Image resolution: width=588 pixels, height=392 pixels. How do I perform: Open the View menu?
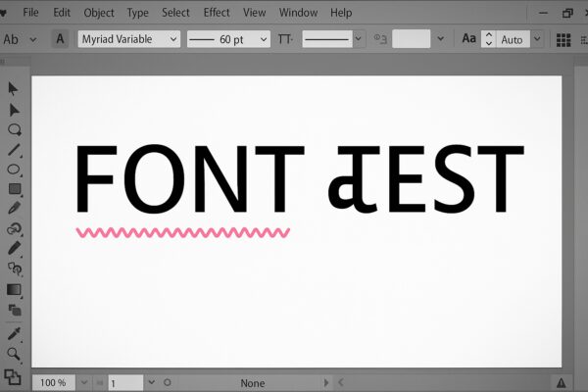pos(254,13)
